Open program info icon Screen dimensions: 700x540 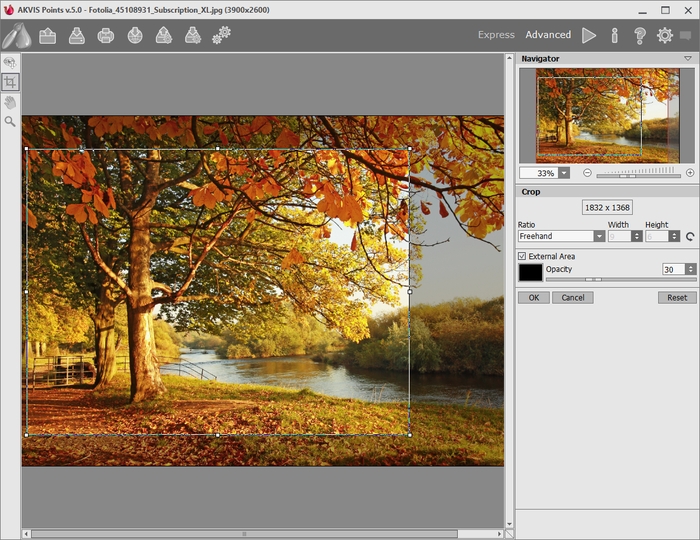[615, 35]
